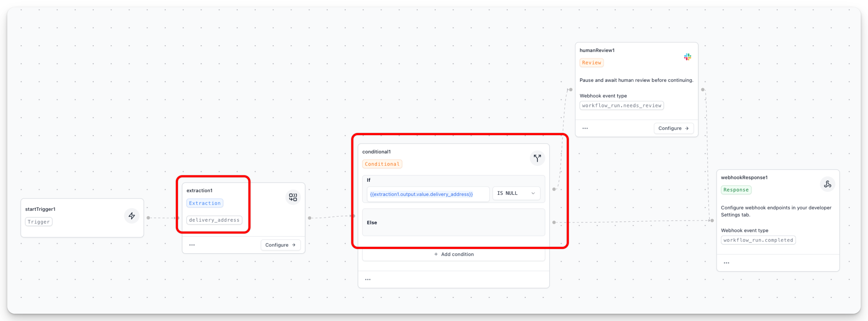Screen dimensions: 868x321
Task: Open the three-dot menu on humanReview1
Action: 585,128
